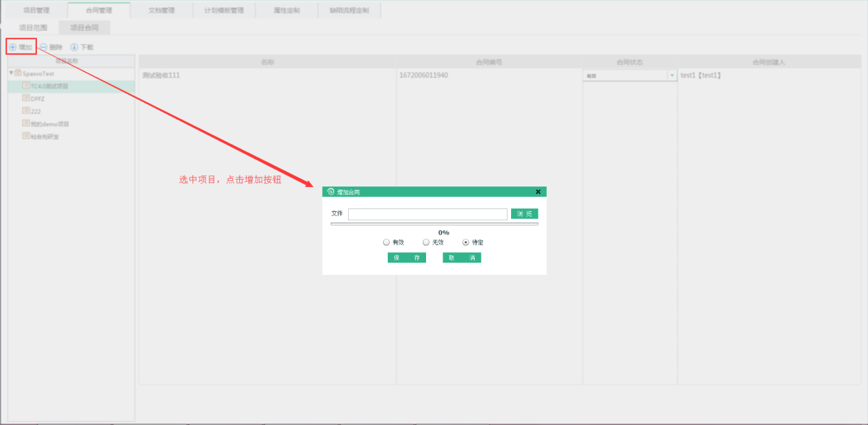
Task: Click the 合同状态 column header
Action: click(630, 62)
